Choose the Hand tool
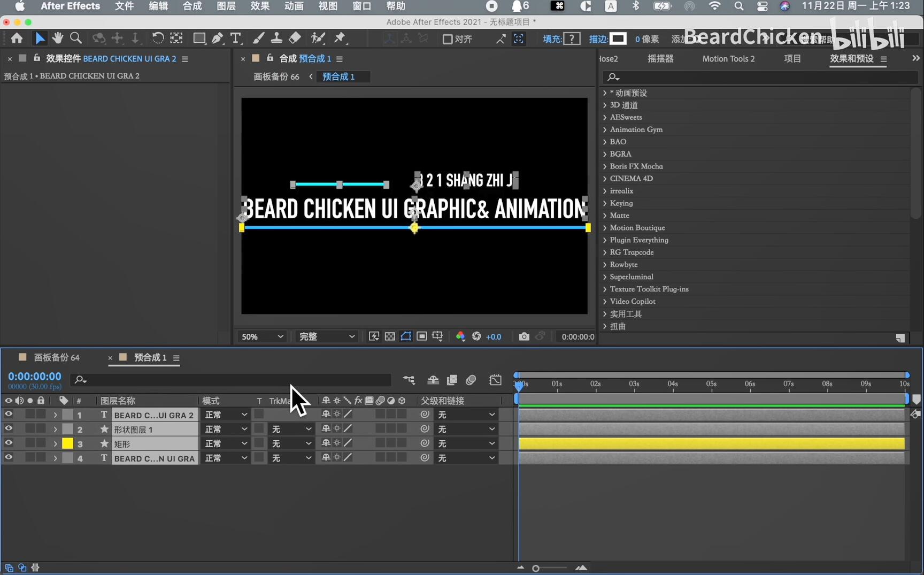924x575 pixels. click(x=58, y=38)
